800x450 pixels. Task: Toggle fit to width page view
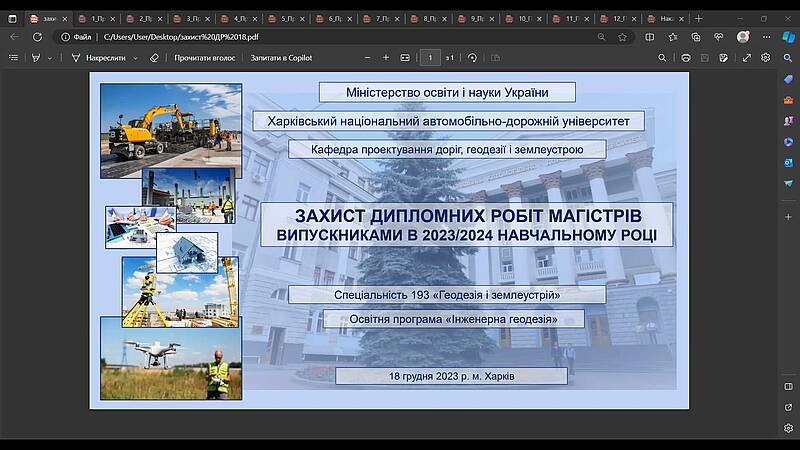pyautogui.click(x=405, y=58)
